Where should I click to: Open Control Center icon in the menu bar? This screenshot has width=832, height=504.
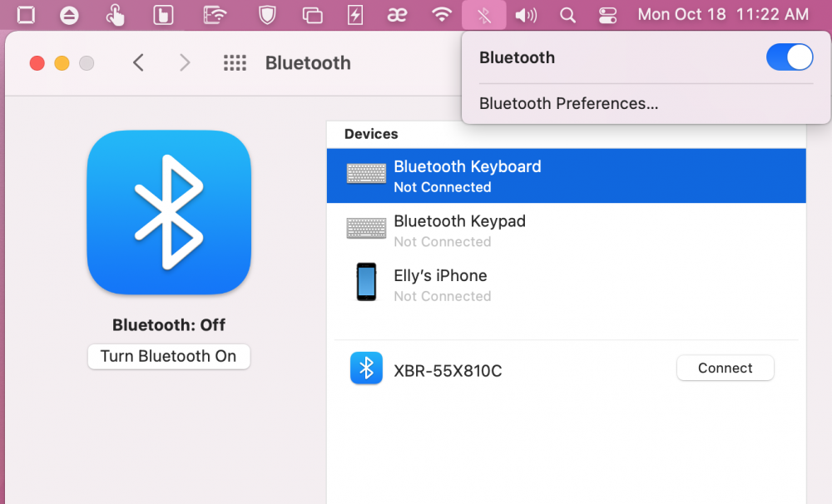607,15
